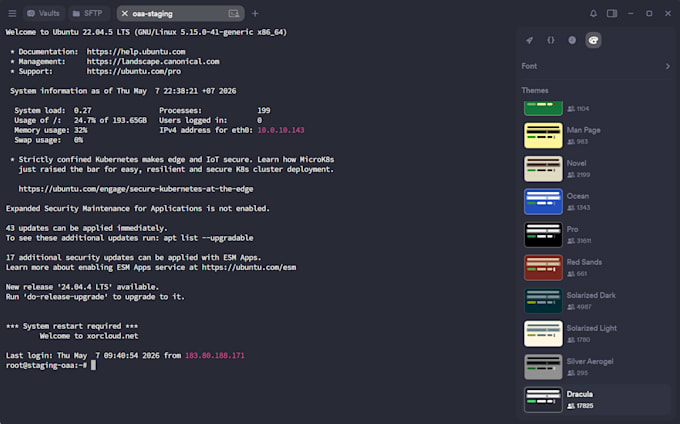Click https://help.ubuntu.com documentation URL

(x=136, y=52)
